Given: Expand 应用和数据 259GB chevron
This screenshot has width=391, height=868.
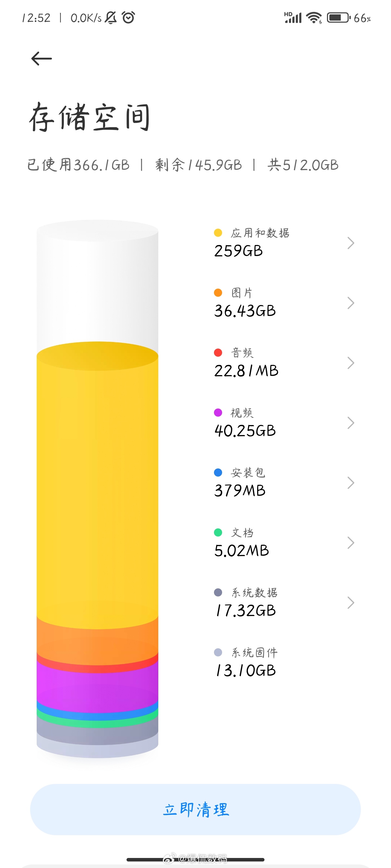Looking at the screenshot, I should (x=351, y=243).
